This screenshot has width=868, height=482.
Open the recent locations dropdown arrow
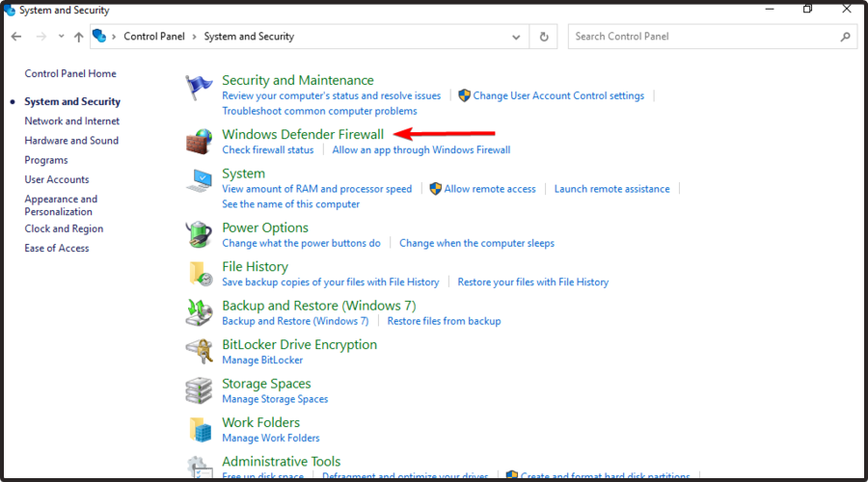click(61, 37)
